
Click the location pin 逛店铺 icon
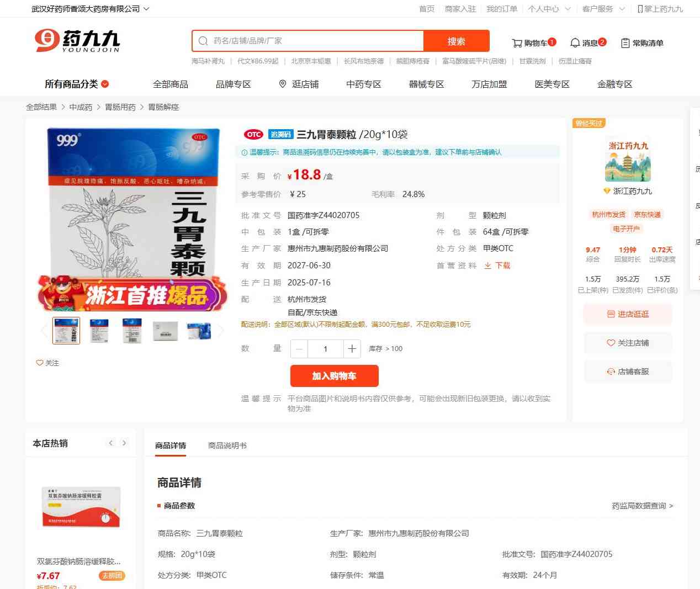(283, 84)
